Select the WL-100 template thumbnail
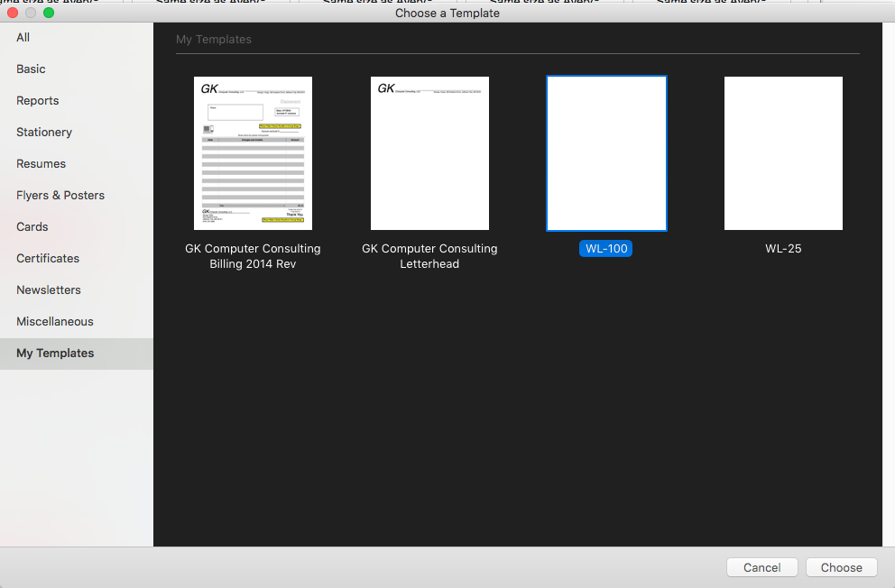 pyautogui.click(x=606, y=153)
